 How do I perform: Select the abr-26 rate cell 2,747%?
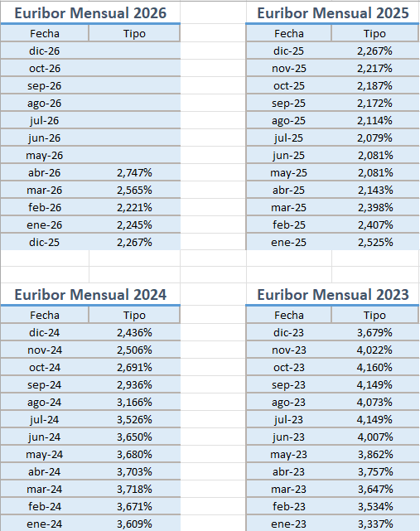click(x=134, y=172)
